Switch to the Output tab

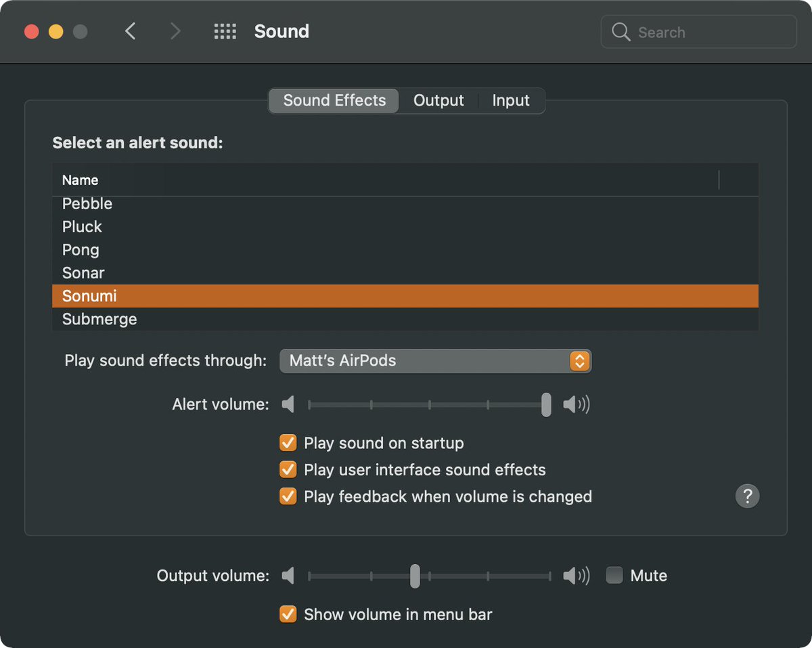tap(438, 101)
